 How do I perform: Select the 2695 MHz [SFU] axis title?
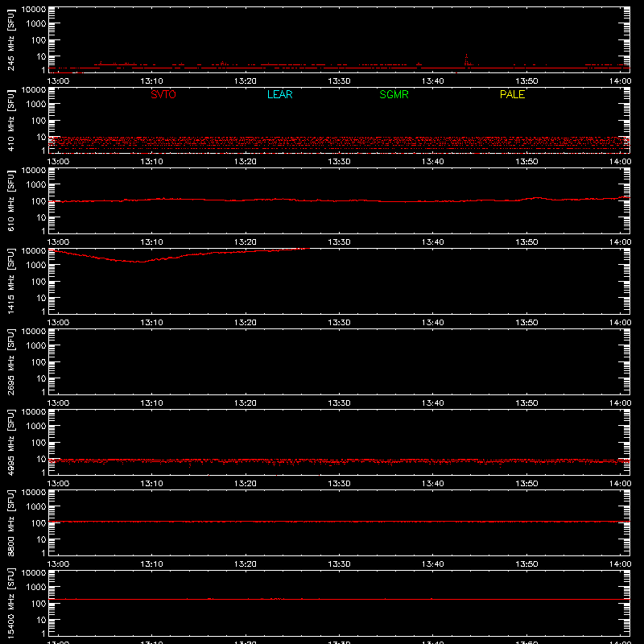pyautogui.click(x=10, y=361)
